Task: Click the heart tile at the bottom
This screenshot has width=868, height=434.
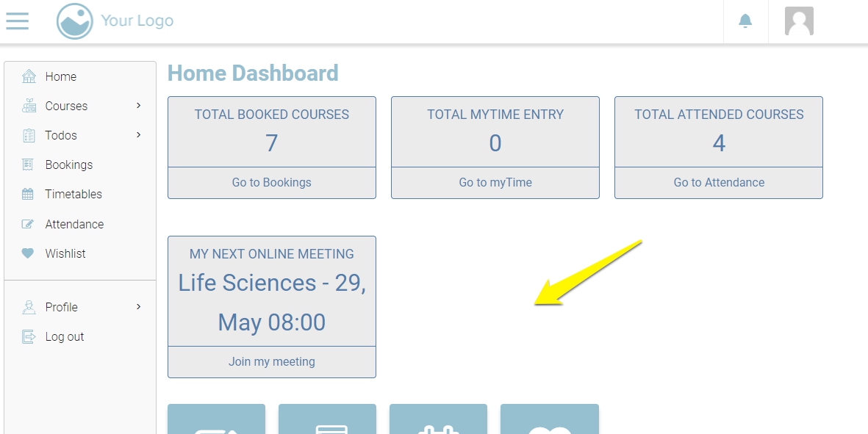Action: click(x=550, y=422)
